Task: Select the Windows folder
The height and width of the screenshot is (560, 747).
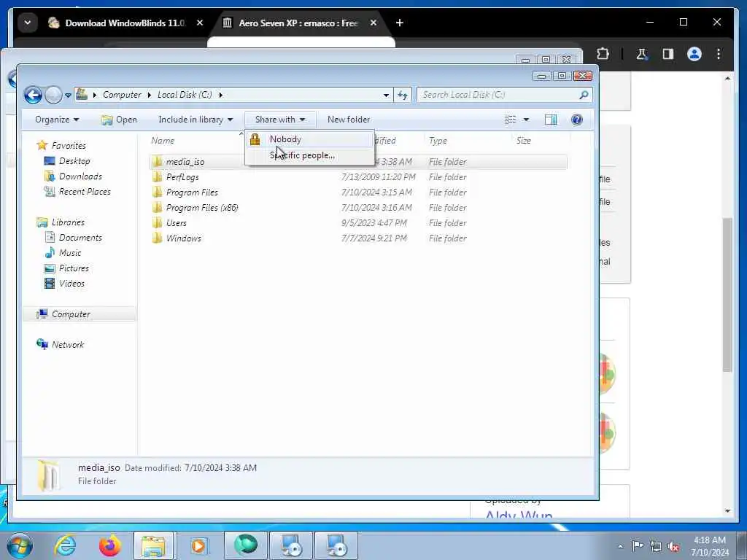Action: click(183, 238)
